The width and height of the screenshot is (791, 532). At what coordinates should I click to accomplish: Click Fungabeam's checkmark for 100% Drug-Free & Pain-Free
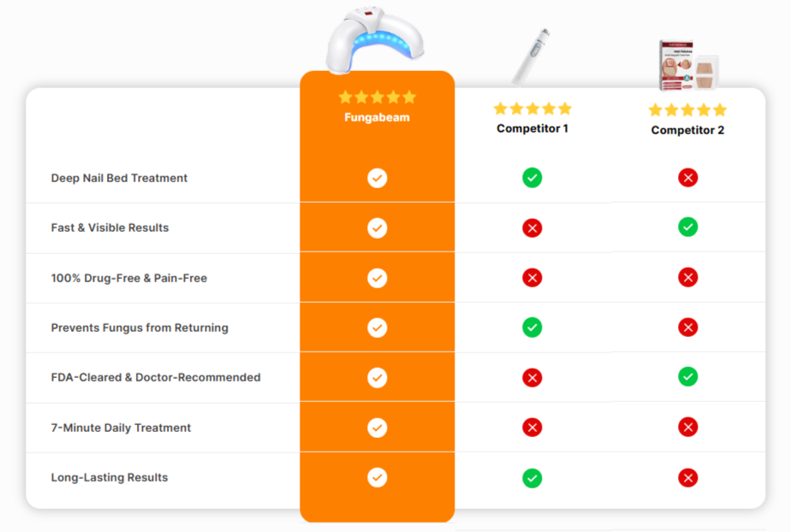377,278
